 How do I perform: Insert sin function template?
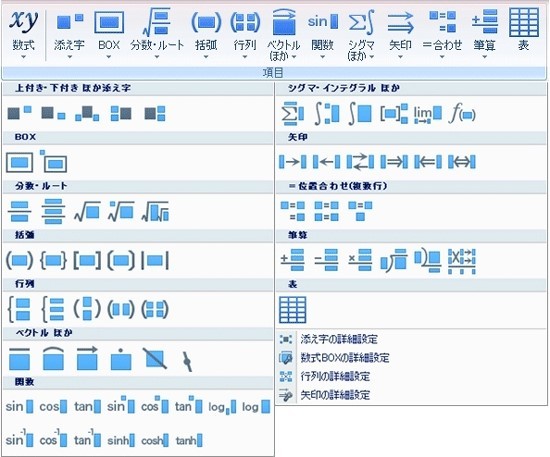[19, 407]
